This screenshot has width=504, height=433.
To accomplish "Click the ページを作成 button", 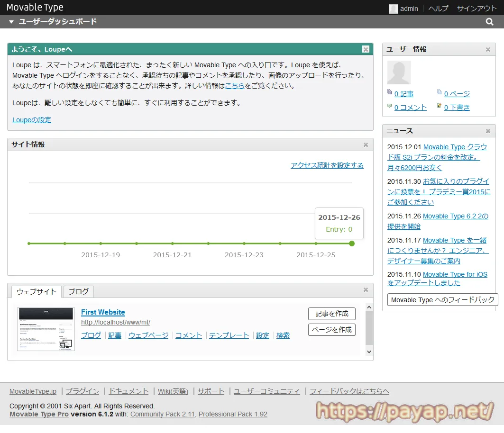I will click(331, 330).
